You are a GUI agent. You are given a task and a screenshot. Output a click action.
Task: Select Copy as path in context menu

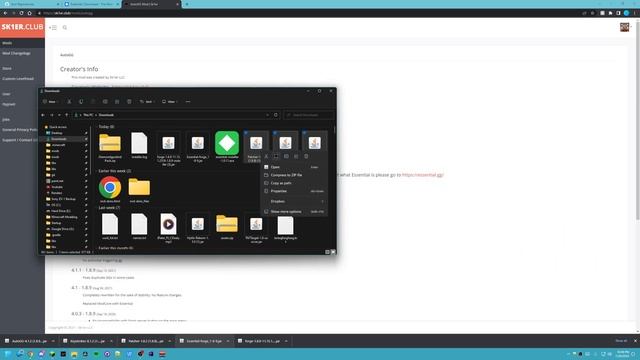pyautogui.click(x=293, y=183)
